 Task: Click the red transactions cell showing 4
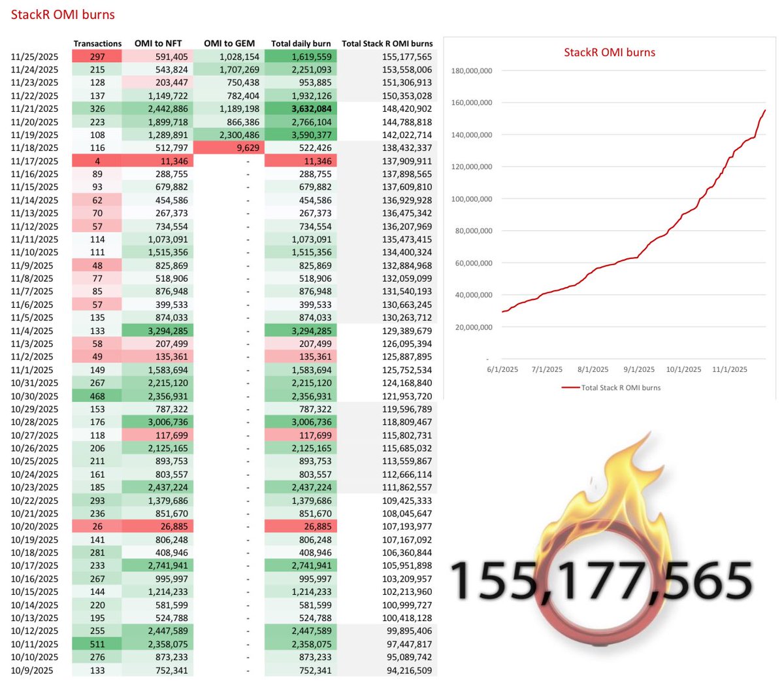(x=97, y=161)
